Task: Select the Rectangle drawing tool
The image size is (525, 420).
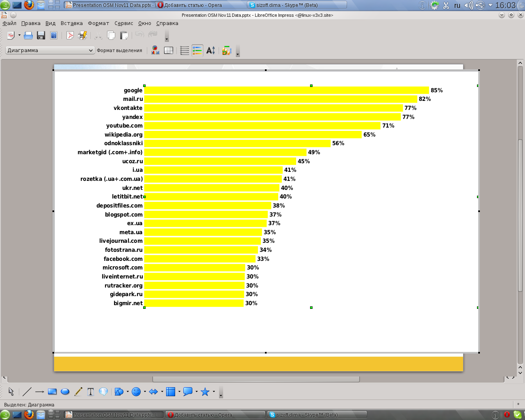Action: click(52, 392)
